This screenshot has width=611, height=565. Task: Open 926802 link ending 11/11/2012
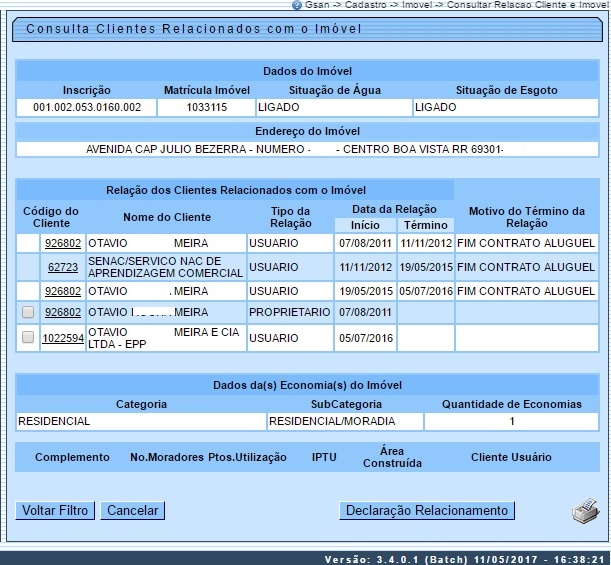(62, 242)
